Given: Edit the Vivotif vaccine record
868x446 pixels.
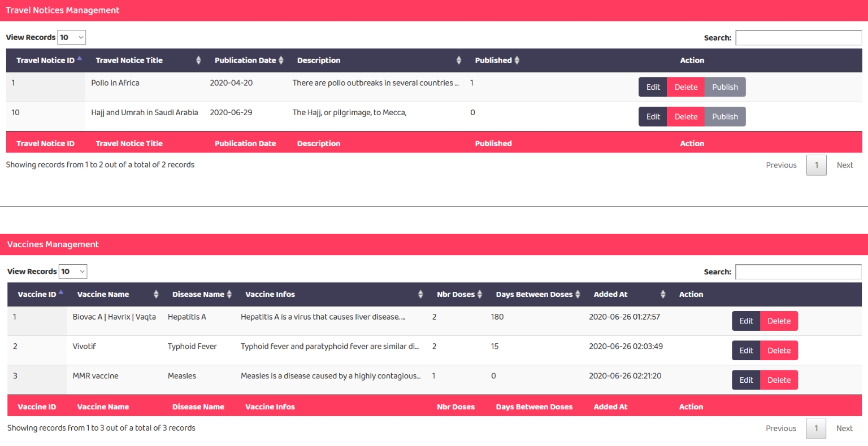Looking at the screenshot, I should click(x=746, y=351).
